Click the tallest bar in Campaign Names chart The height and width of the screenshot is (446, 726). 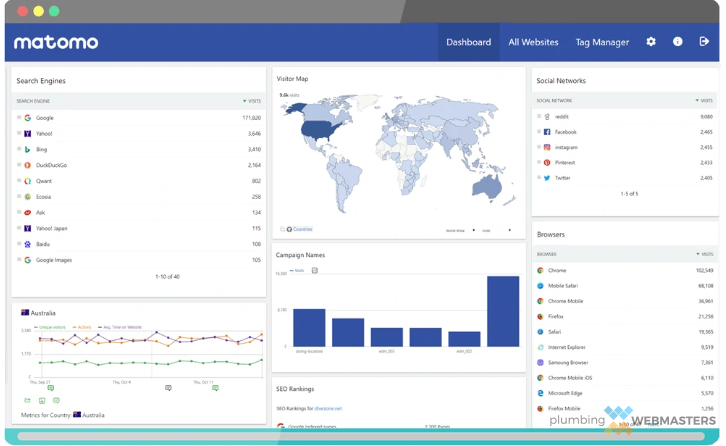(x=503, y=311)
